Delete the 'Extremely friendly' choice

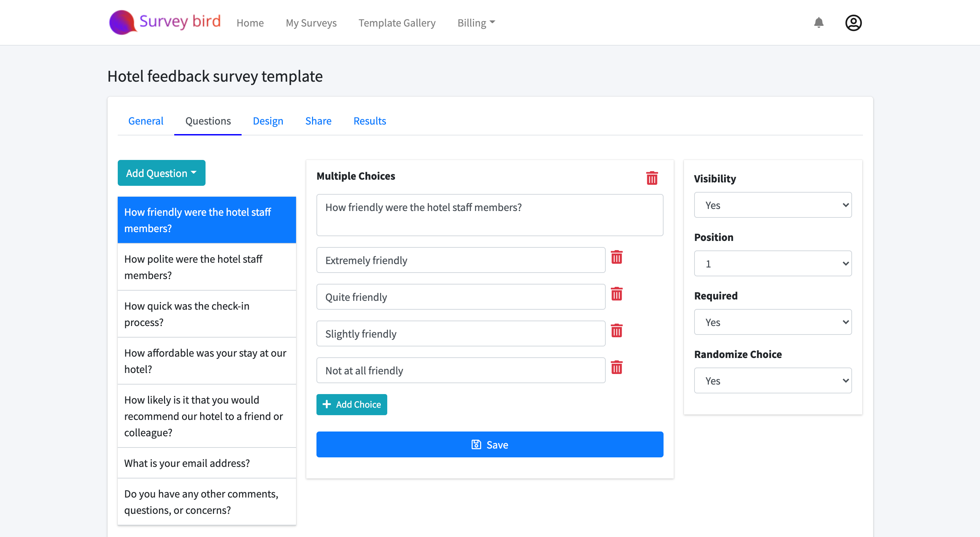[x=616, y=258]
